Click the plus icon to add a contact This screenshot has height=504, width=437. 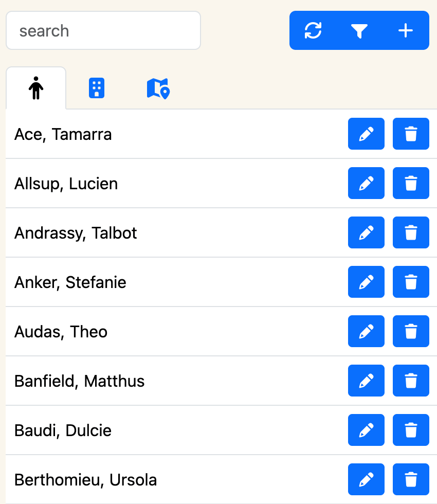coord(405,30)
